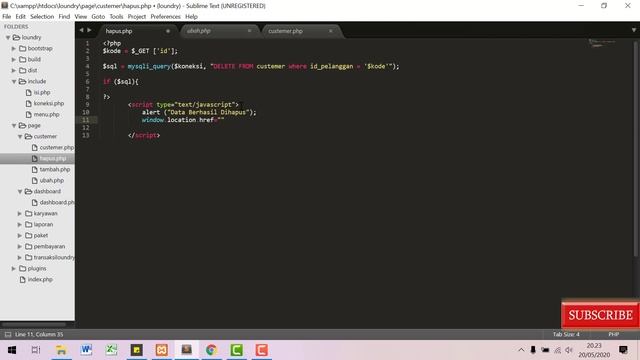Open the File menu
640x360 pixels.
point(7,17)
